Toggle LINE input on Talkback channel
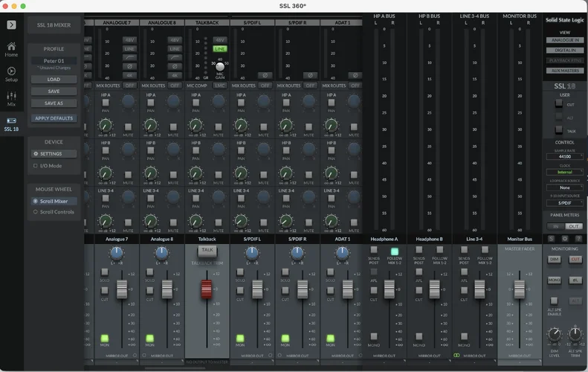 tap(220, 49)
